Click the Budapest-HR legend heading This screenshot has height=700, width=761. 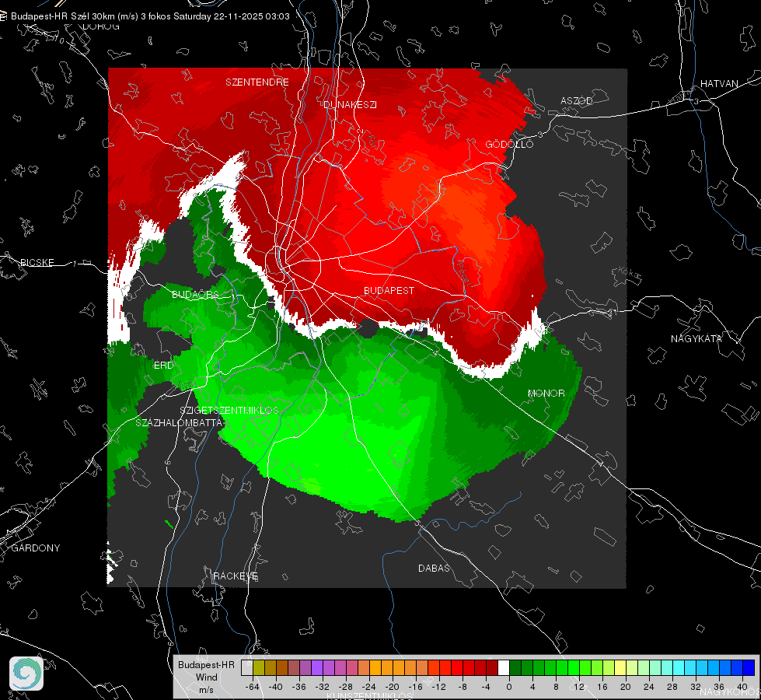tap(206, 665)
